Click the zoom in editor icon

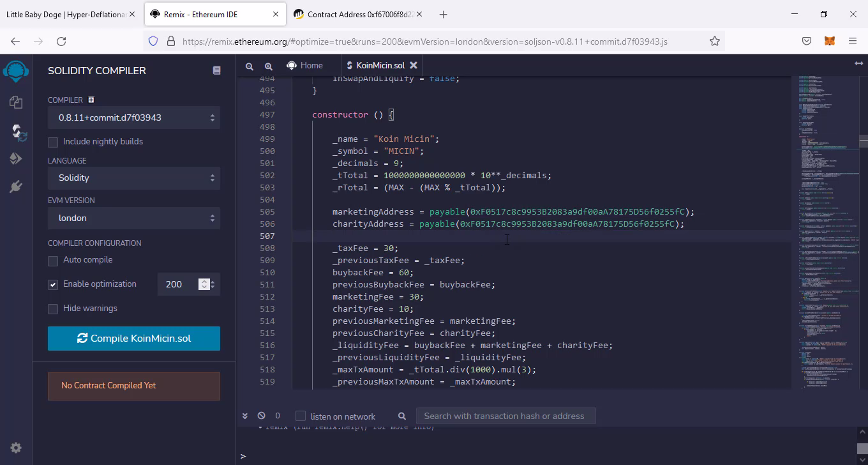(x=269, y=66)
